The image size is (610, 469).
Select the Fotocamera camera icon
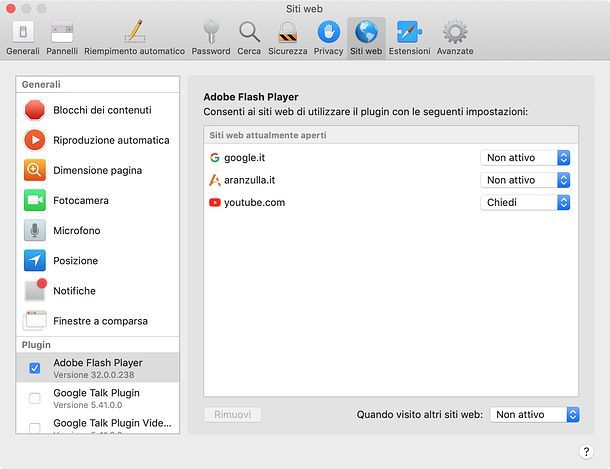coord(35,200)
